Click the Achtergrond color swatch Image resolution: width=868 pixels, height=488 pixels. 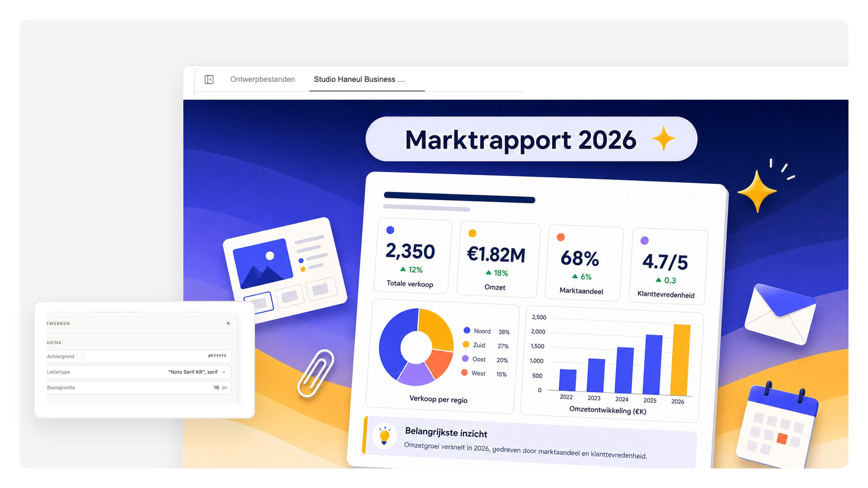[x=80, y=356]
